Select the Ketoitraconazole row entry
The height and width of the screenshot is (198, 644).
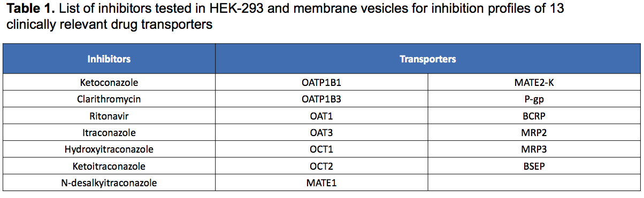coord(109,166)
